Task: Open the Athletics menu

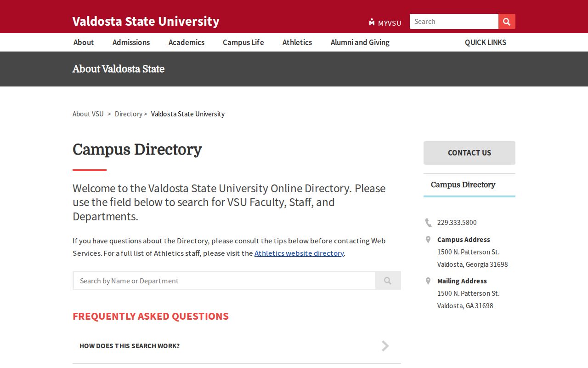Action: tap(297, 42)
